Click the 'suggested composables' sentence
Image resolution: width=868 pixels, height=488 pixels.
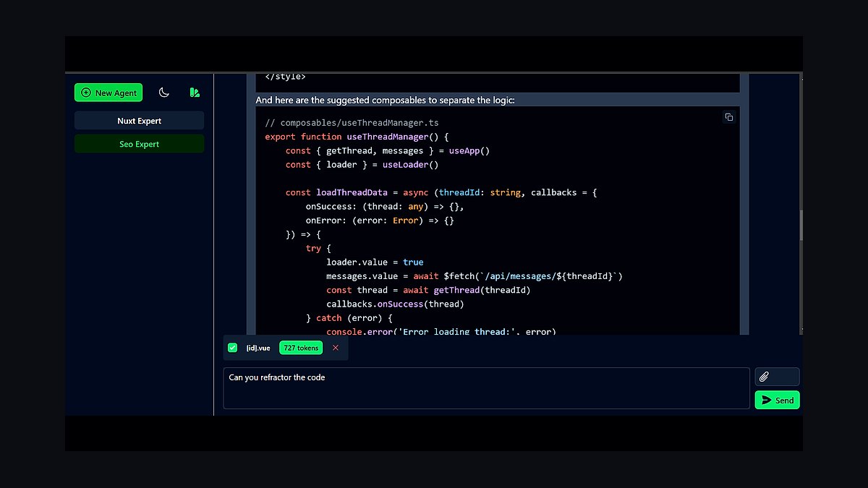coord(385,100)
